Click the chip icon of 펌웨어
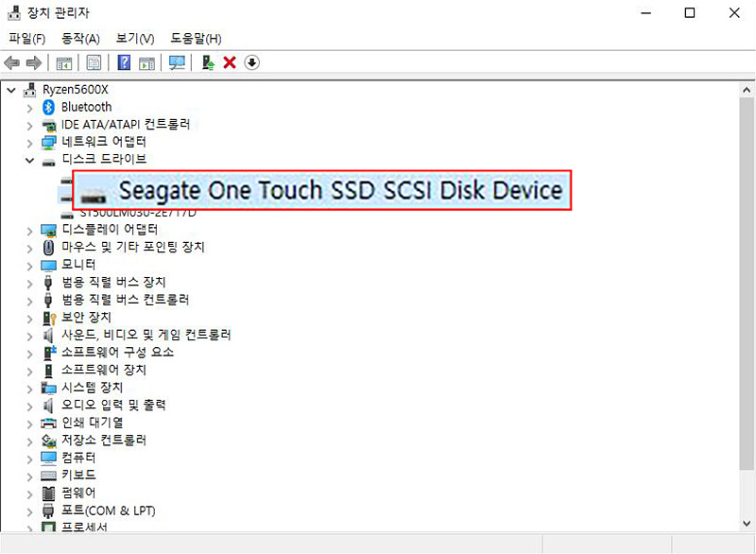Screen dimensions: 756x554 (x=49, y=493)
